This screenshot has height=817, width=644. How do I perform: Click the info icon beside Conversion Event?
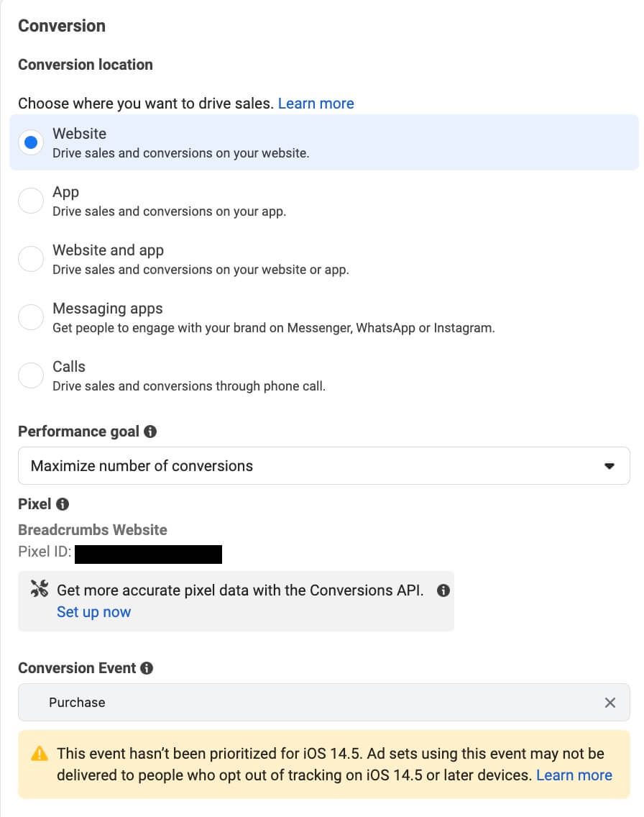(x=147, y=667)
